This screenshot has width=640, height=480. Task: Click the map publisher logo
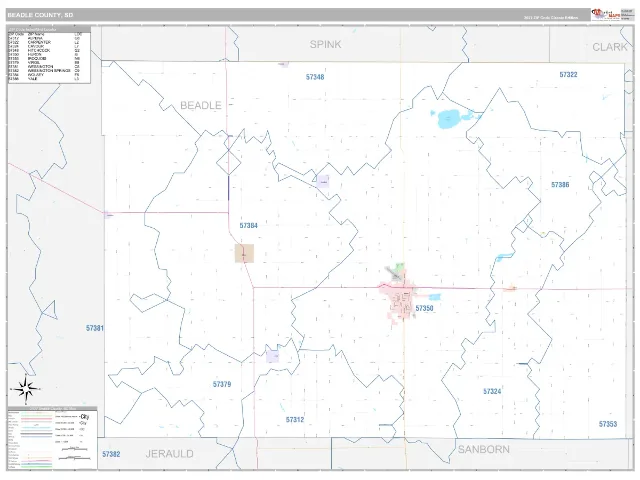(605, 15)
